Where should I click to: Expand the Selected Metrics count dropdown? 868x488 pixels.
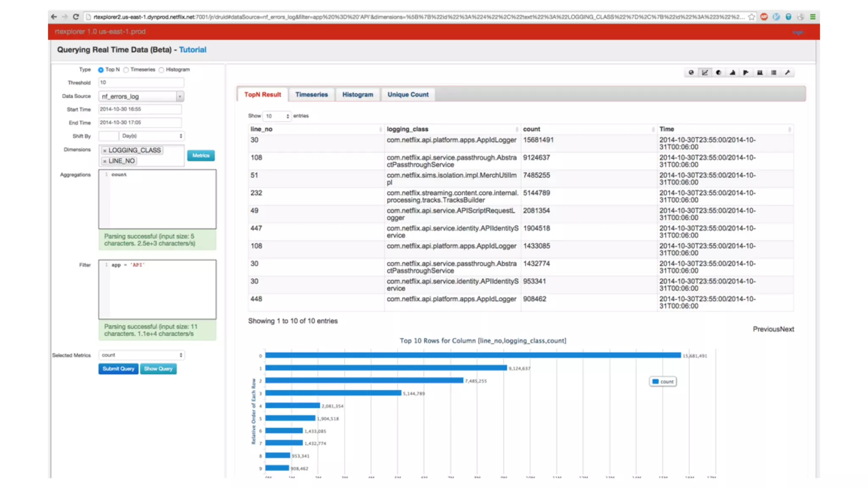[141, 355]
